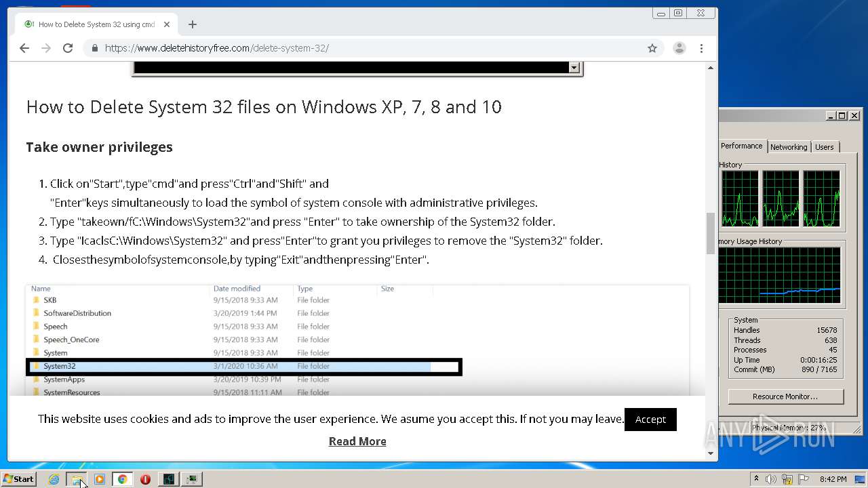Maximize the Chrome window
Screen dimensions: 868x488
pyautogui.click(x=677, y=13)
